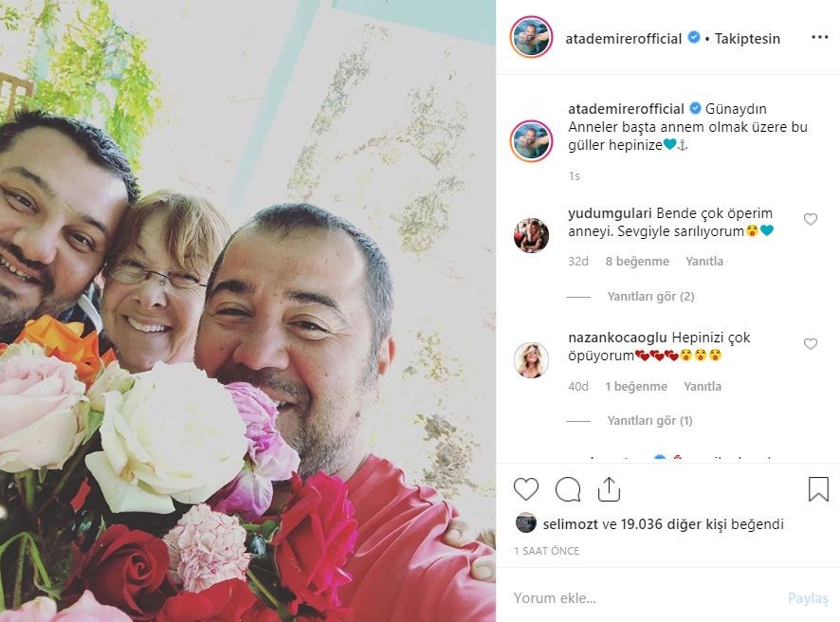840x622 pixels.
Task: Reply to nazankocaoglu's comment via Yanıtla
Action: (x=703, y=386)
